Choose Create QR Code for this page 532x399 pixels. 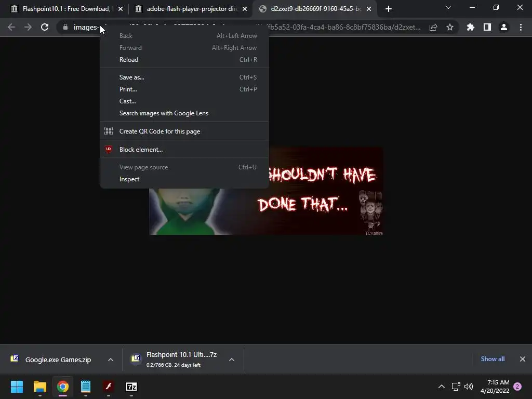184,131
